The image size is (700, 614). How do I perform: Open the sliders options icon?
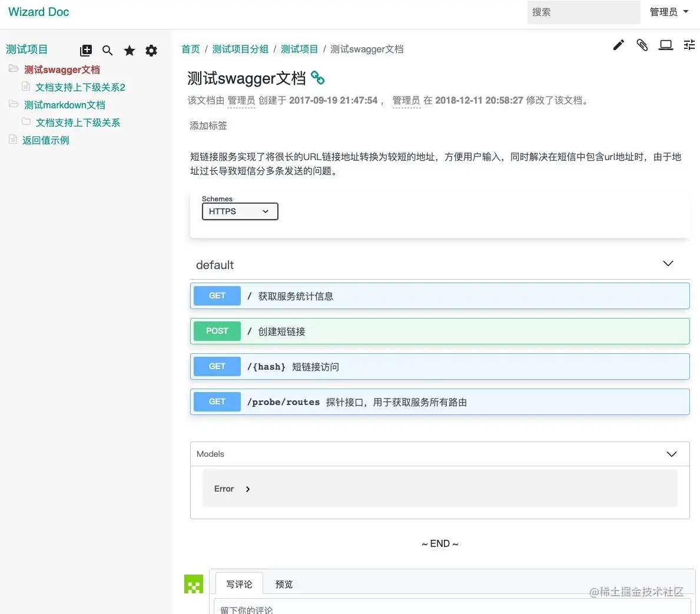[689, 45]
